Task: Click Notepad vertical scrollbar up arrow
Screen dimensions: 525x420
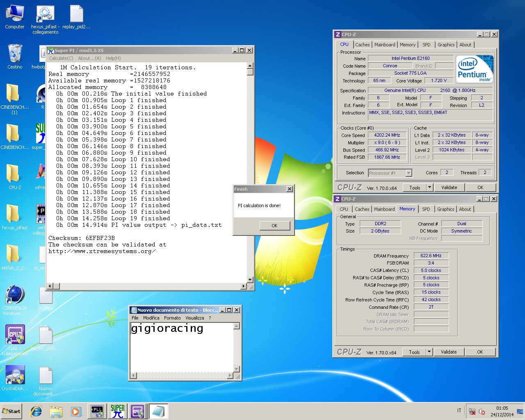Action: pos(236,326)
